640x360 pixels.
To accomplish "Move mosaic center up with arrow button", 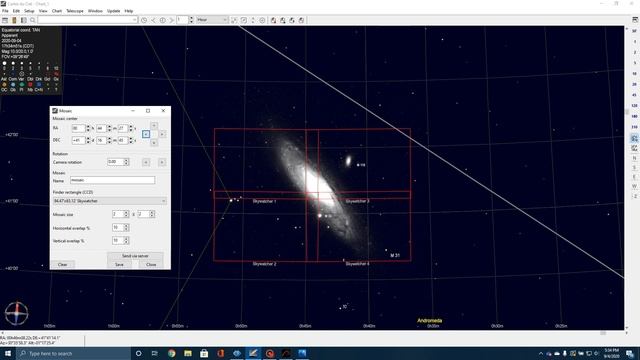I will [154, 126].
